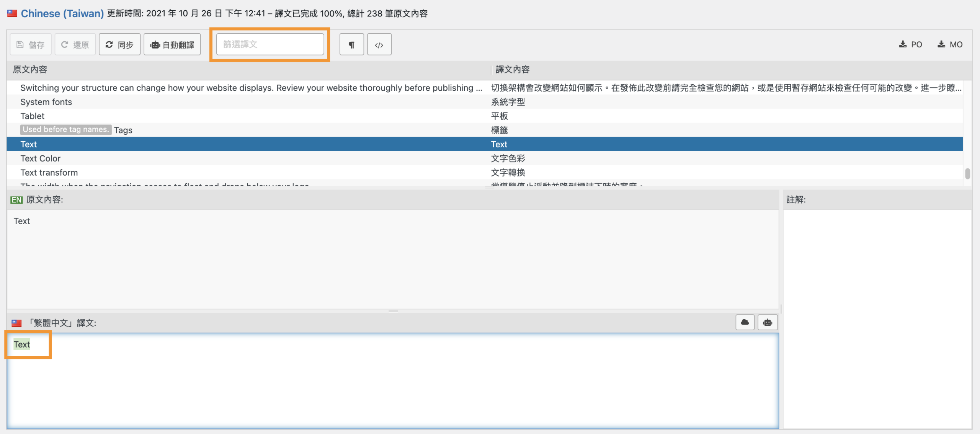The width and height of the screenshot is (980, 434).
Task: Click the robot auto-translate icon above the translation box
Action: click(767, 322)
